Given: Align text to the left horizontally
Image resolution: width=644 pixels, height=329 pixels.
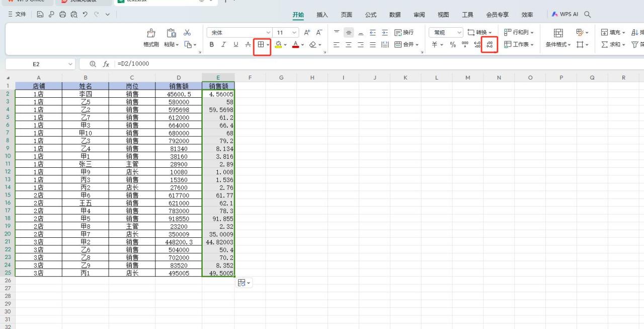Looking at the screenshot, I should (337, 44).
